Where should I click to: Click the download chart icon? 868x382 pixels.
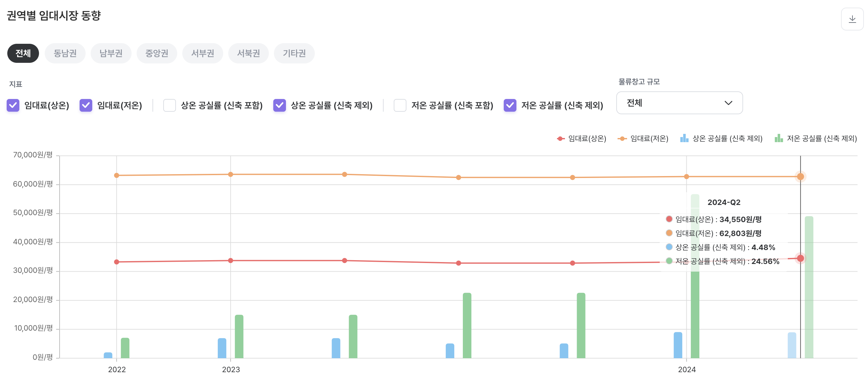[852, 19]
